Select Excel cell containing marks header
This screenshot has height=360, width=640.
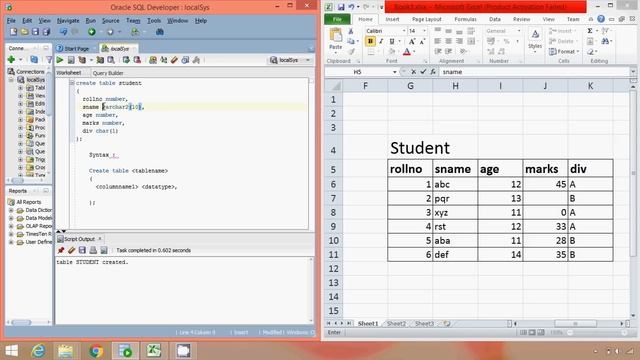(545, 169)
